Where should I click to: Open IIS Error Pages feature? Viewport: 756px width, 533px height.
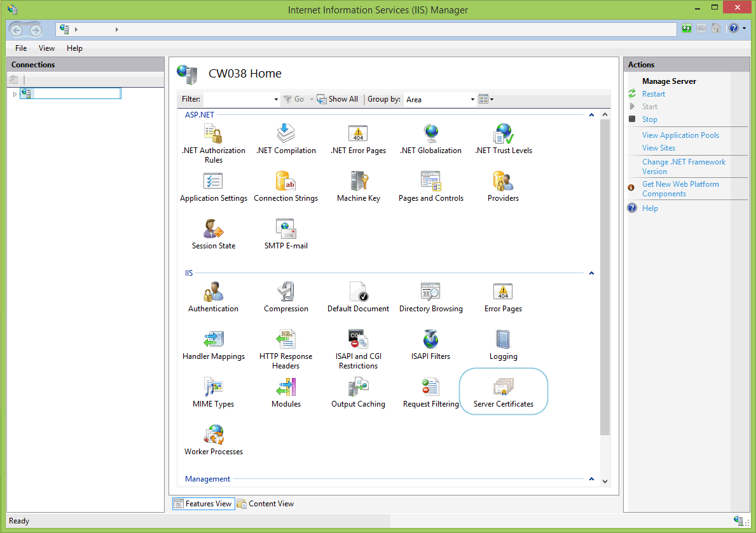(504, 297)
